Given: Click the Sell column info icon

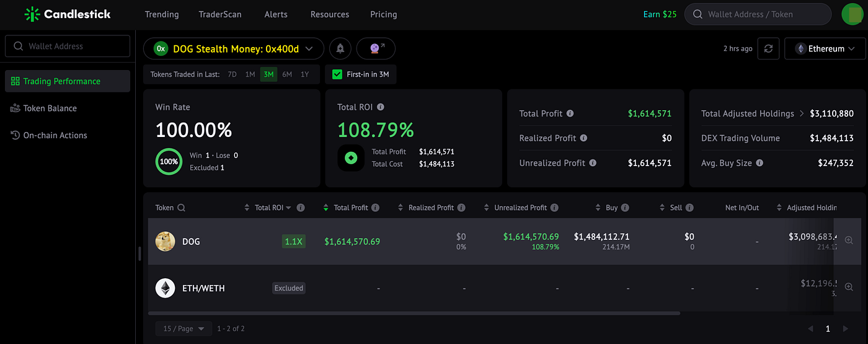Looking at the screenshot, I should tap(689, 208).
